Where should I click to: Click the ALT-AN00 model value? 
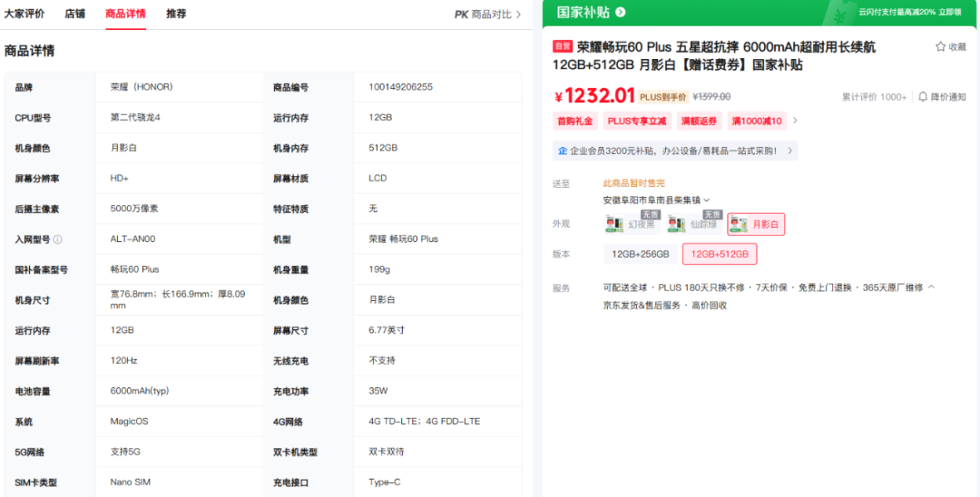(x=133, y=239)
